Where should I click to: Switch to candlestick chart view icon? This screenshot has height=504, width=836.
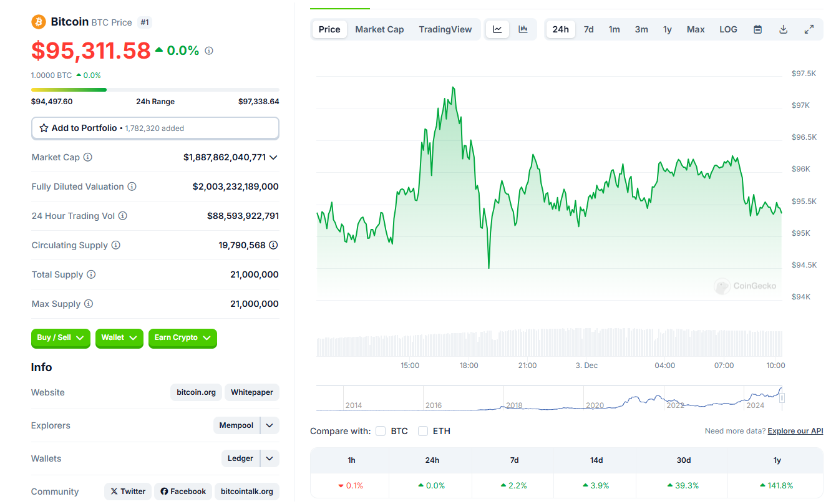pyautogui.click(x=523, y=29)
